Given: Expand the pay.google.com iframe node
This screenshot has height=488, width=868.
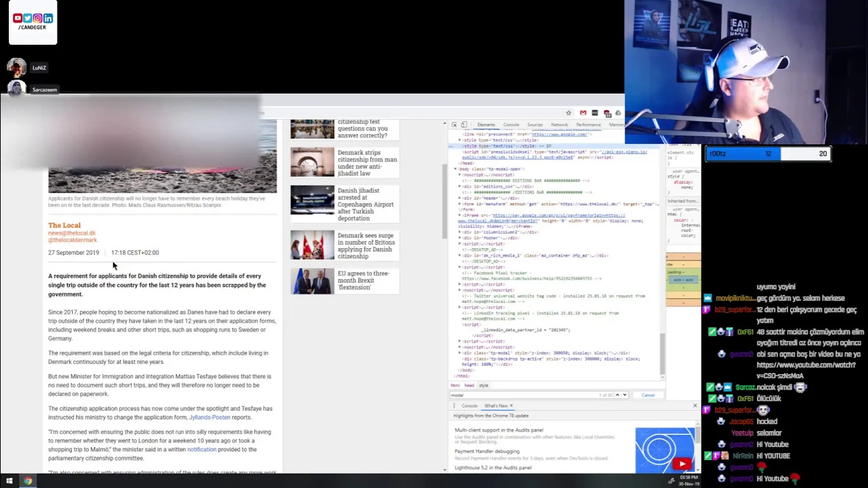Looking at the screenshot, I should [460, 215].
